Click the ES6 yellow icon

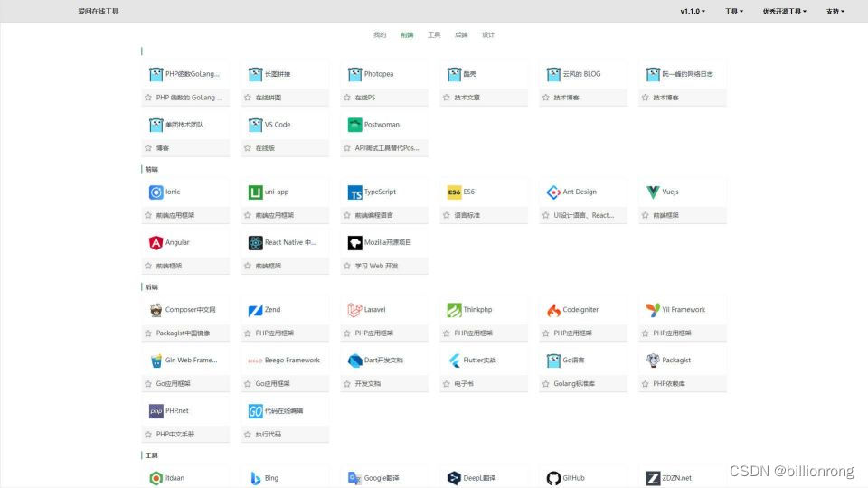[x=454, y=192]
